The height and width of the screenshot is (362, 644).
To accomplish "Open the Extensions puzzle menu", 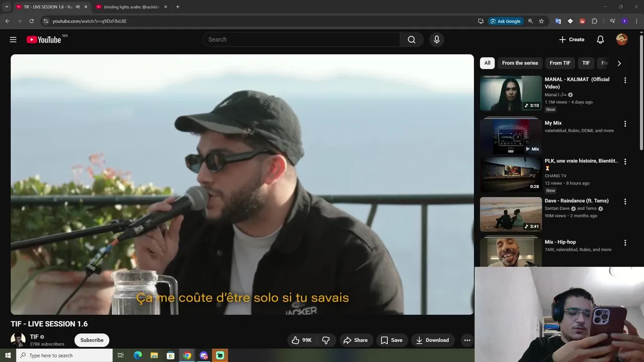I will (x=595, y=21).
